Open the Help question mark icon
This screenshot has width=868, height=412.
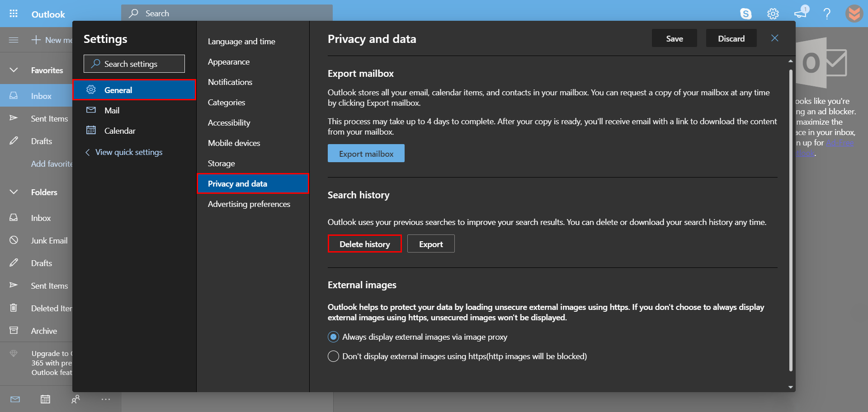(827, 14)
